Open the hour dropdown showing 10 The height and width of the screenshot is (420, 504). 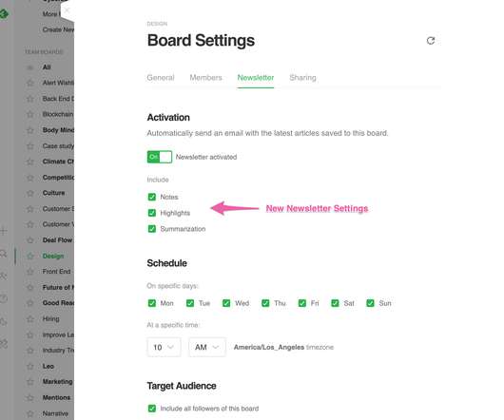click(164, 347)
